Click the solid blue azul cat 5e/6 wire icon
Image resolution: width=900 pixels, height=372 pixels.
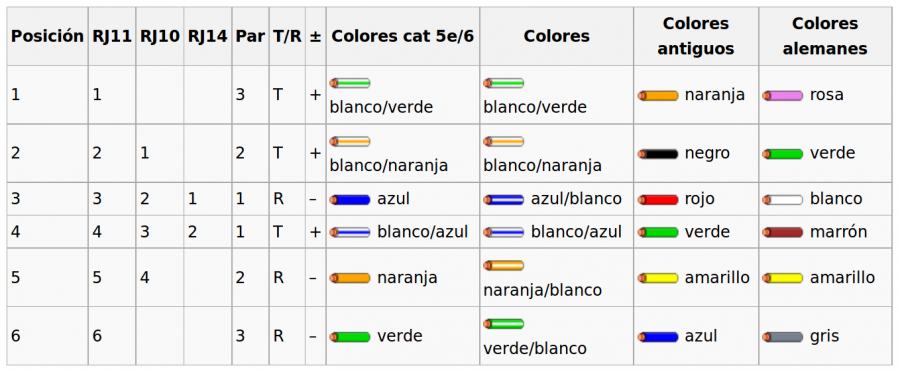350,200
